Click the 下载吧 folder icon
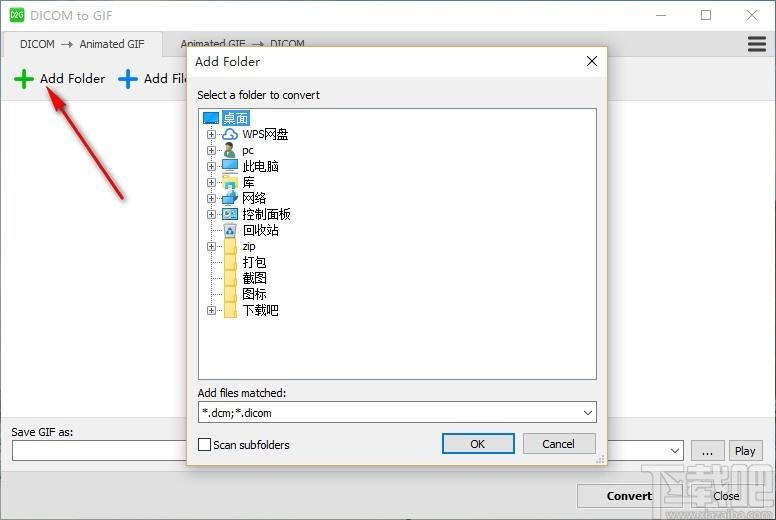The height and width of the screenshot is (520, 776). [230, 310]
